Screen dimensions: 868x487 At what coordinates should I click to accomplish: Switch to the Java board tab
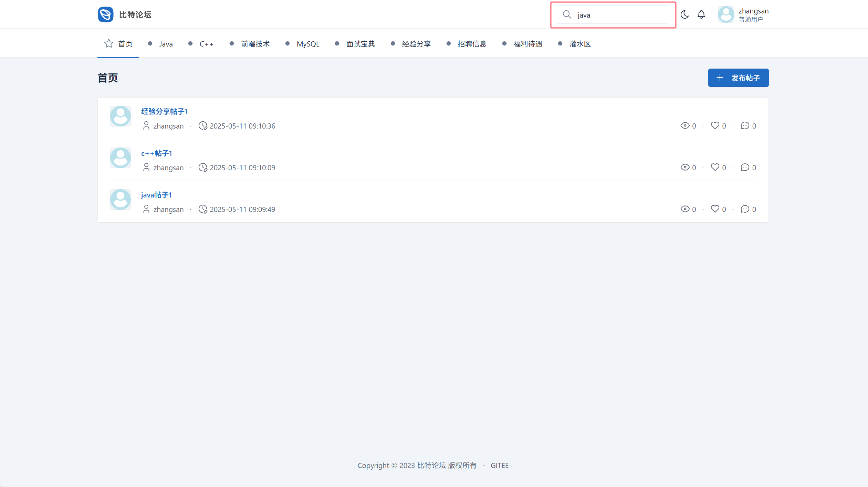(166, 44)
